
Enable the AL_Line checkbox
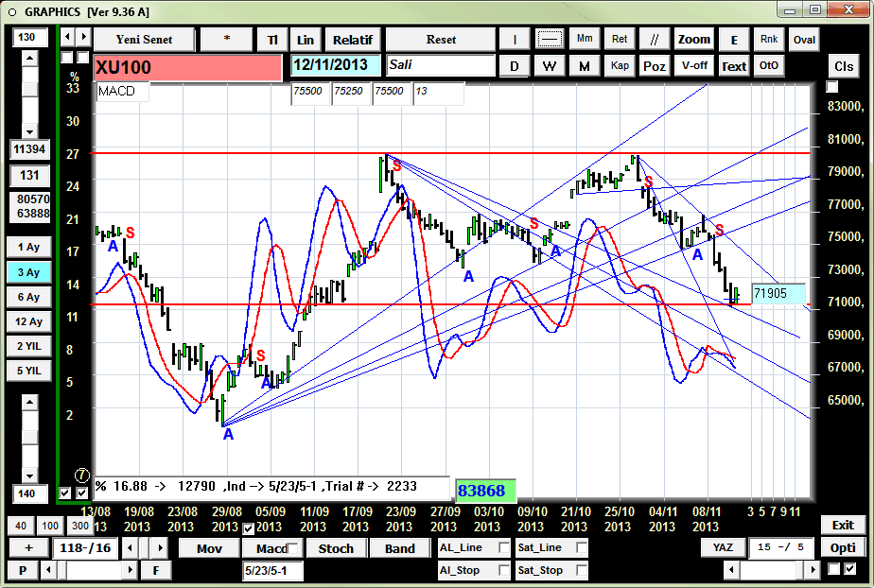pos(504,547)
